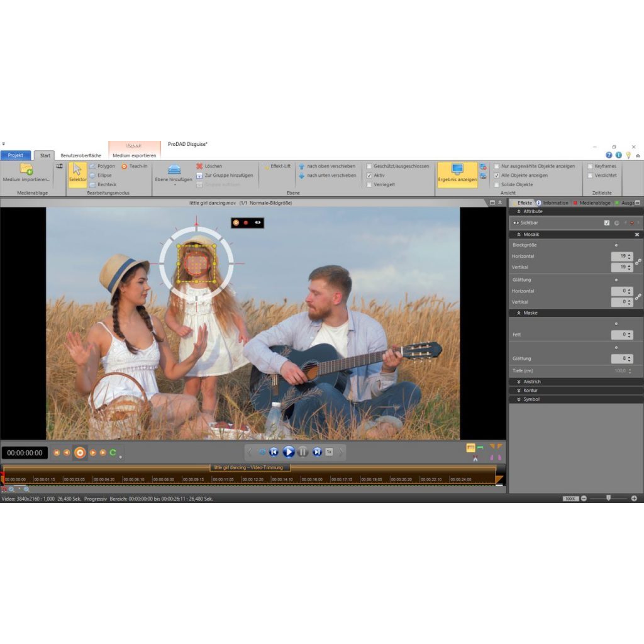The image size is (644, 644).
Task: Enable the Keyframes checkbox
Action: [x=590, y=166]
